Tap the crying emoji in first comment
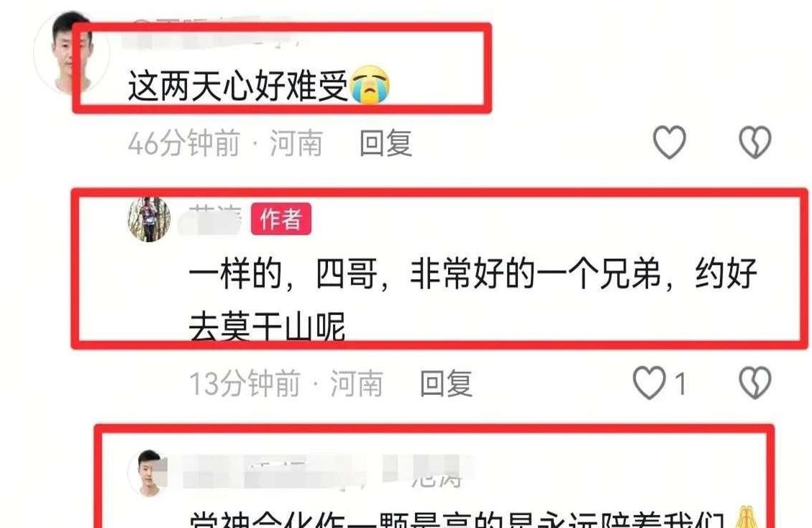The image size is (812, 528). [x=370, y=86]
